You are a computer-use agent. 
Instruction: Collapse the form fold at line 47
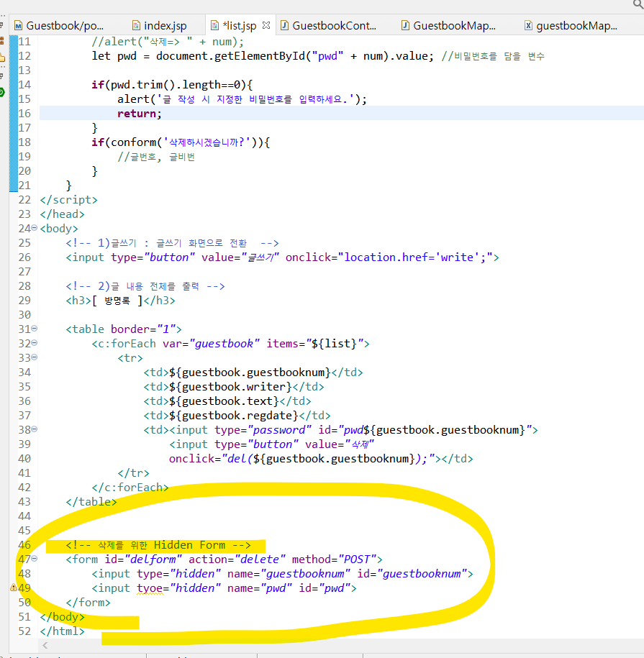(35, 559)
